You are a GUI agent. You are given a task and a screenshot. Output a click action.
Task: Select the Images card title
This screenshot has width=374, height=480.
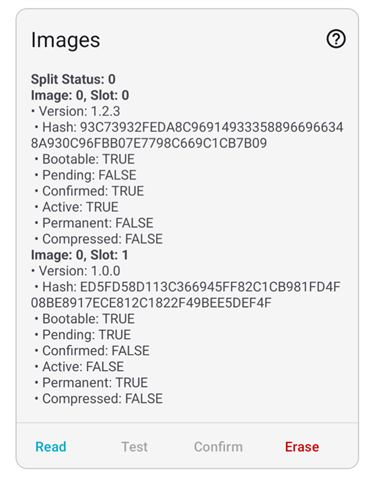65,40
